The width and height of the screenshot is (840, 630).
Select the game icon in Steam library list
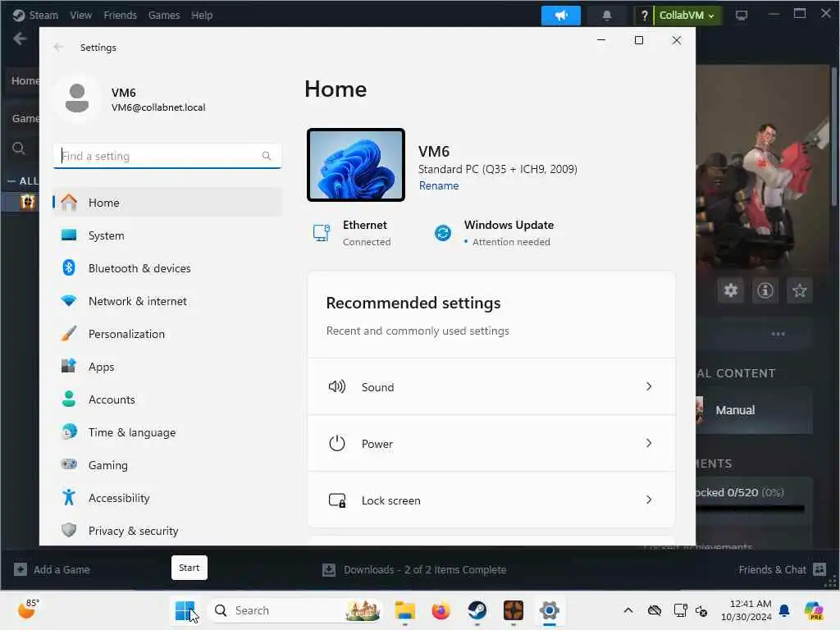(x=27, y=202)
